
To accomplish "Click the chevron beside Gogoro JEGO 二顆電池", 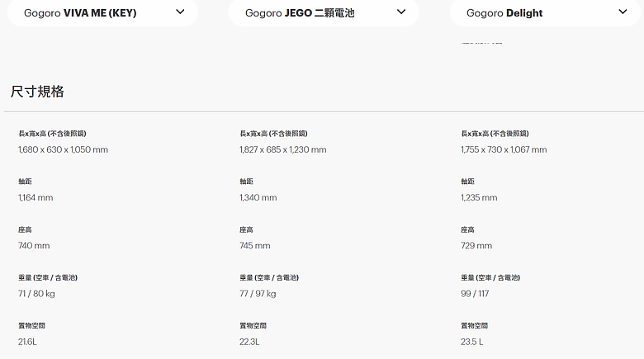I will pyautogui.click(x=401, y=12).
